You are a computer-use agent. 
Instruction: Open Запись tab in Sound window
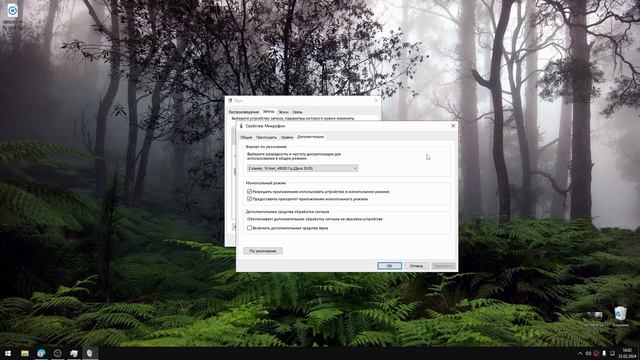tap(269, 111)
